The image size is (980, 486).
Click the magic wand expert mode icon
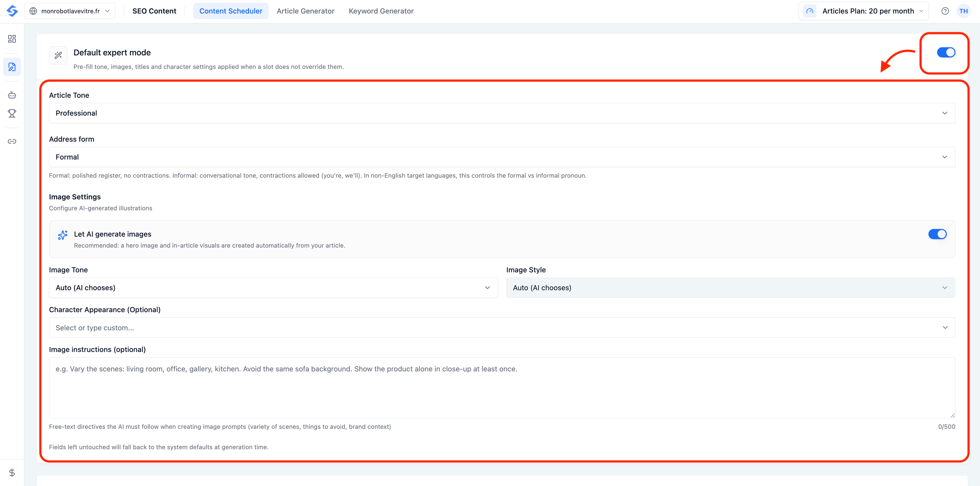pos(58,56)
